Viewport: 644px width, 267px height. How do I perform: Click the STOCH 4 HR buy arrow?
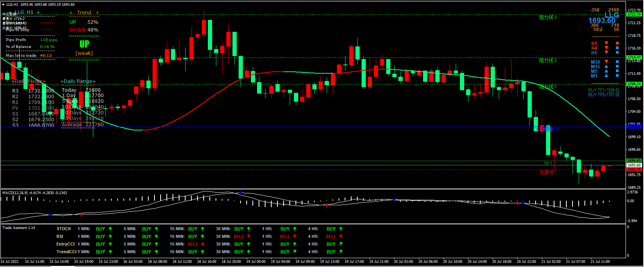point(341,229)
